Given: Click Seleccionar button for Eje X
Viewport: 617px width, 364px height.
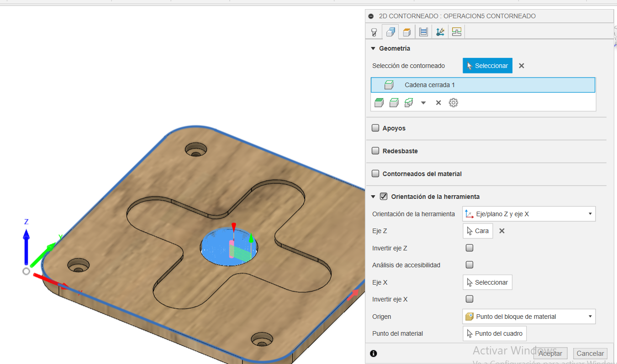Looking at the screenshot, I should 487,282.
